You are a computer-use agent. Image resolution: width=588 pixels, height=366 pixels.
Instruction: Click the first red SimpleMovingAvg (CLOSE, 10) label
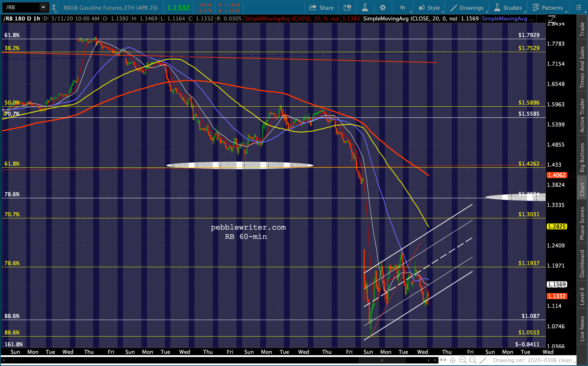click(291, 19)
